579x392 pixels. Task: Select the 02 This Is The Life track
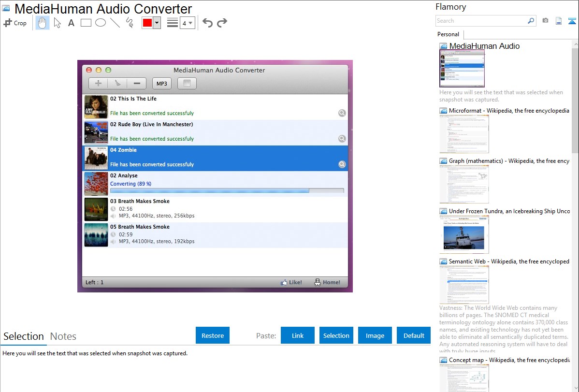click(215, 107)
